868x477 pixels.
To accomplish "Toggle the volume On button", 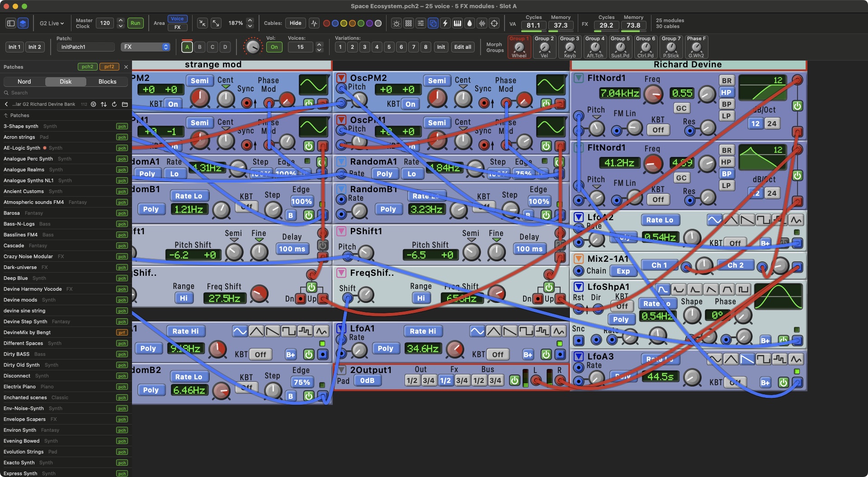I will 274,47.
